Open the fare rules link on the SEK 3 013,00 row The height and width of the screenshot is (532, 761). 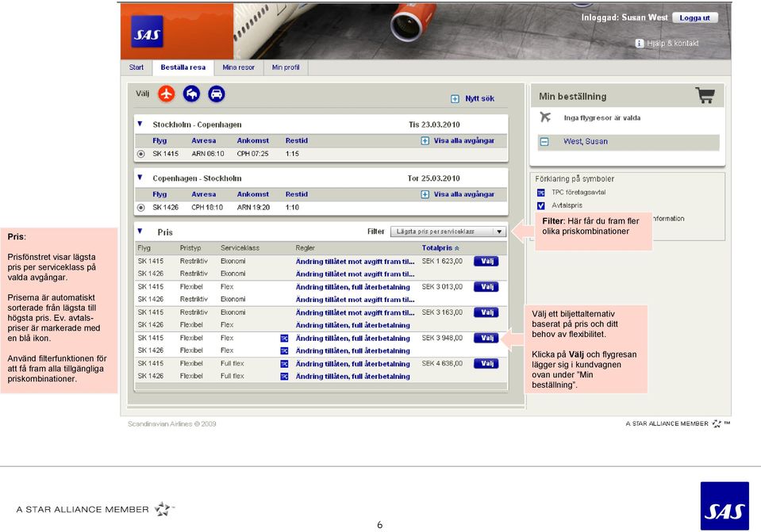353,287
